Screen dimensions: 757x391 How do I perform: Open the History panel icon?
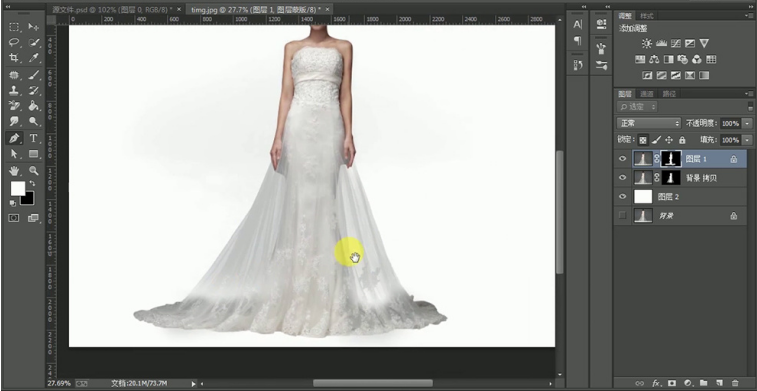point(577,65)
